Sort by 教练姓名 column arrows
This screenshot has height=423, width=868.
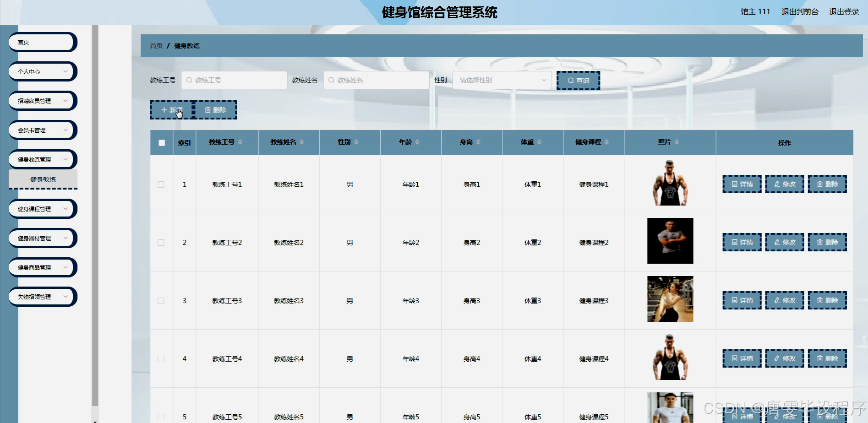[x=302, y=142]
